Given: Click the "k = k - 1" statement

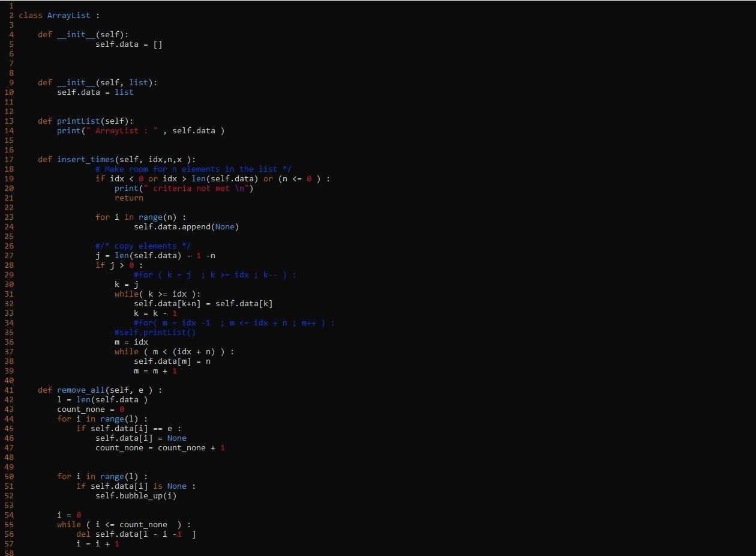Looking at the screenshot, I should tap(155, 313).
